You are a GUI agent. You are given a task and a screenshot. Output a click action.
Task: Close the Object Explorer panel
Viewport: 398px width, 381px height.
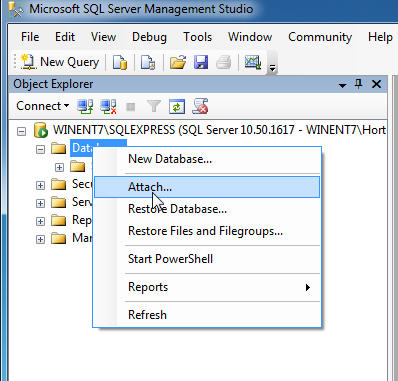coord(376,84)
